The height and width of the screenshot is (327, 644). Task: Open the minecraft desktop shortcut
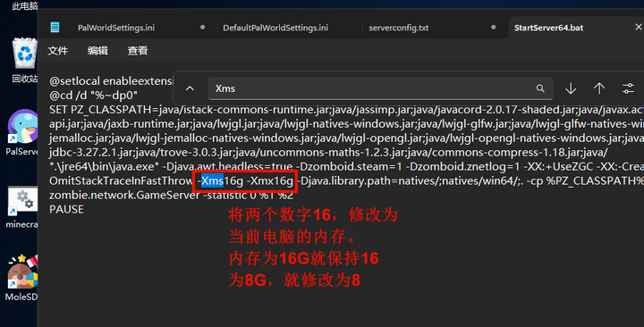pyautogui.click(x=22, y=207)
